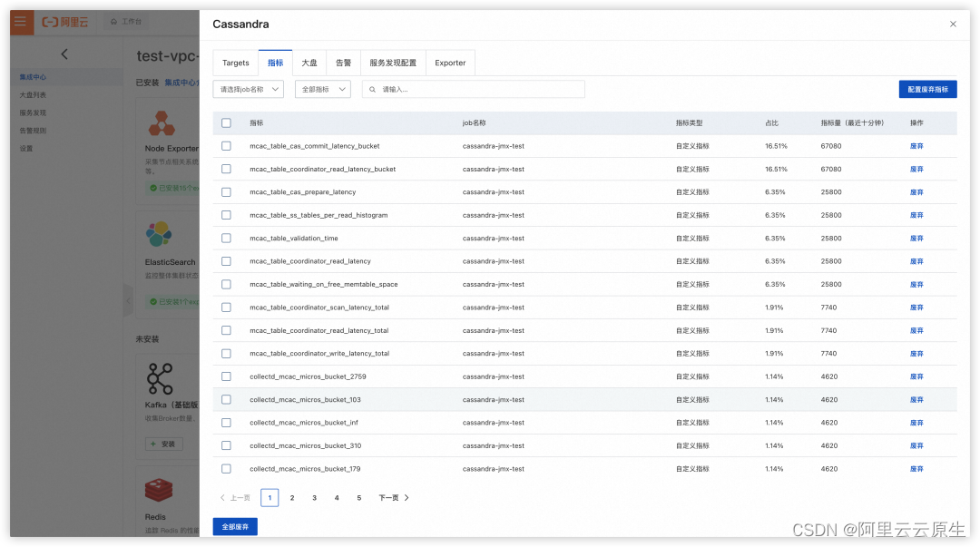Open 集成中心 in the sidebar

point(33,77)
